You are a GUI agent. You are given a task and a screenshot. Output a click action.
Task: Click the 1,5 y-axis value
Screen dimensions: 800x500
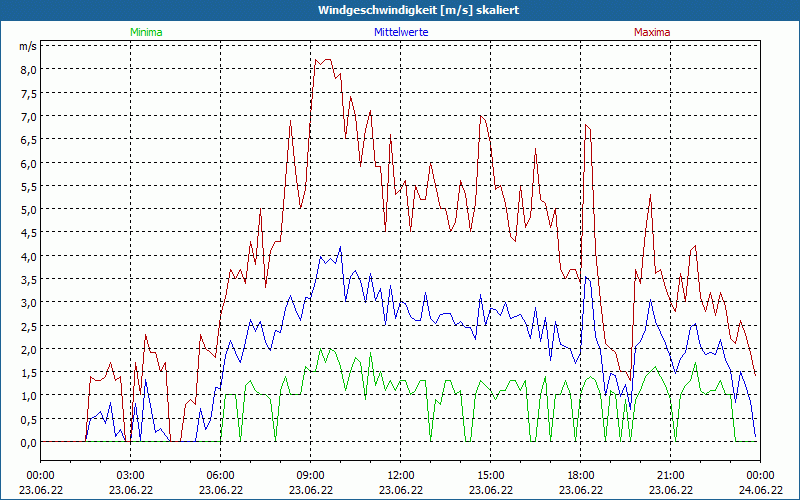coord(28,373)
